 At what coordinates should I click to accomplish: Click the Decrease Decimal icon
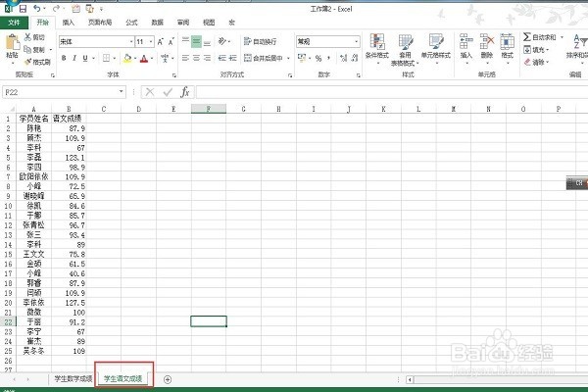tap(355, 58)
